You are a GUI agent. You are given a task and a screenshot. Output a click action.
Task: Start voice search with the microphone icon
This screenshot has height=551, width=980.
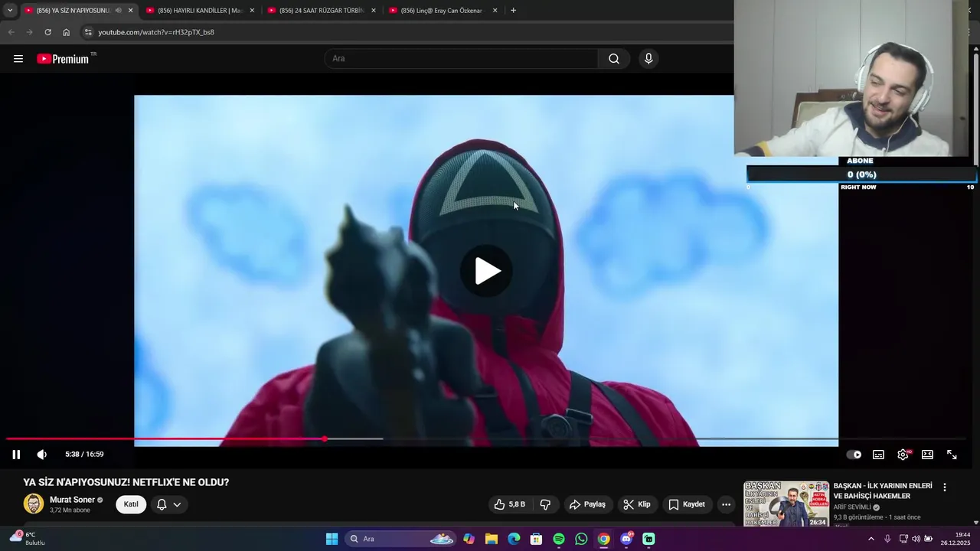(648, 59)
